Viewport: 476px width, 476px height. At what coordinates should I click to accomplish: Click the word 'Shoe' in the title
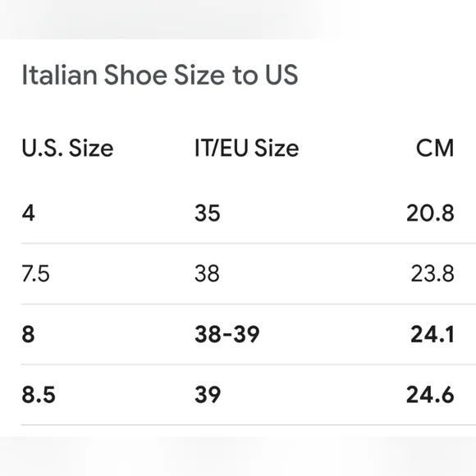click(x=135, y=75)
